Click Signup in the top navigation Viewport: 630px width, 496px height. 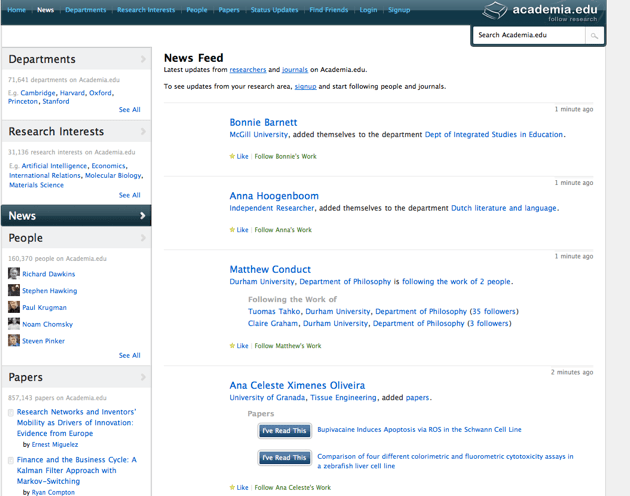point(399,10)
